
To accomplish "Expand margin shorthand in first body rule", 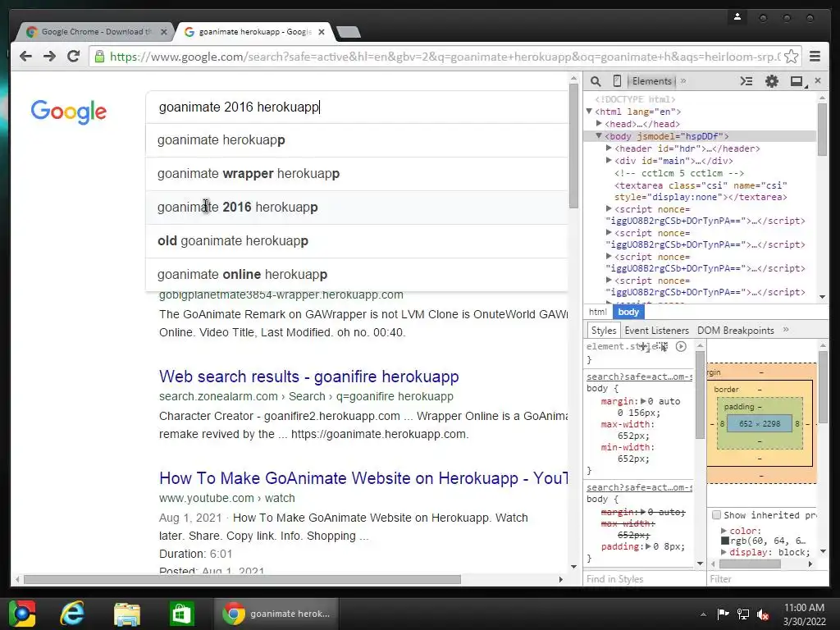I will [643, 401].
